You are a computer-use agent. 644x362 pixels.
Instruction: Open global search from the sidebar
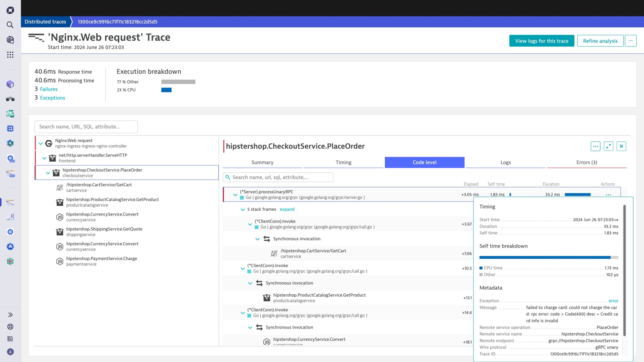pyautogui.click(x=10, y=25)
